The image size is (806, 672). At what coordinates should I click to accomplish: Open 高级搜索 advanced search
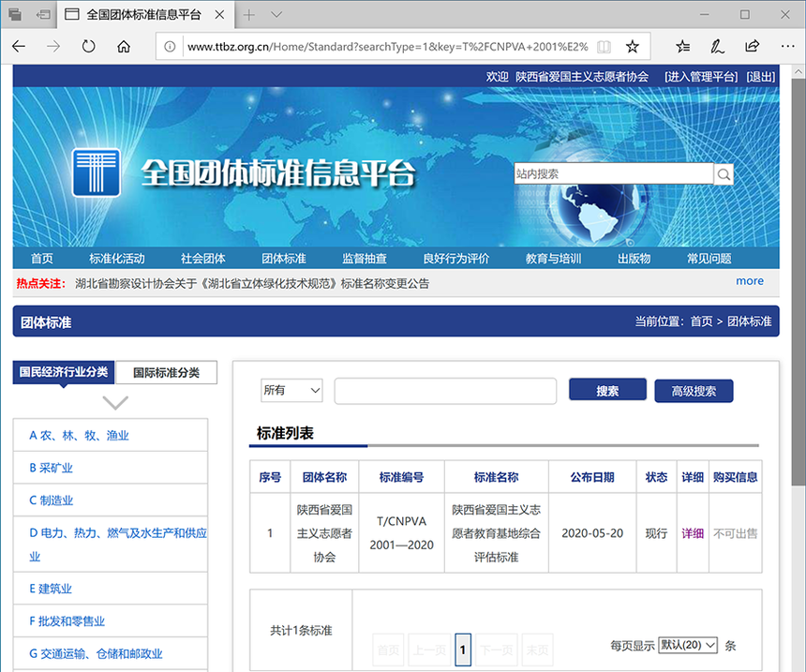point(694,391)
